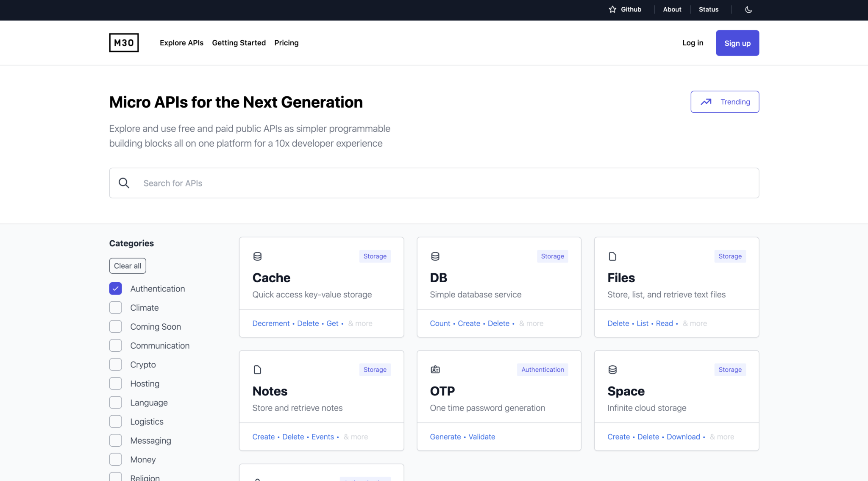The width and height of the screenshot is (868, 481).
Task: Enable the Climate category filter
Action: pos(115,307)
